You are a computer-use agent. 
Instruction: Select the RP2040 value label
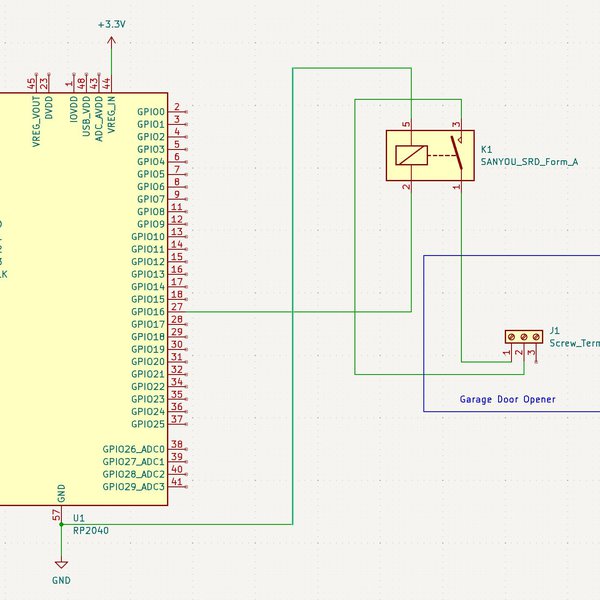tap(91, 530)
